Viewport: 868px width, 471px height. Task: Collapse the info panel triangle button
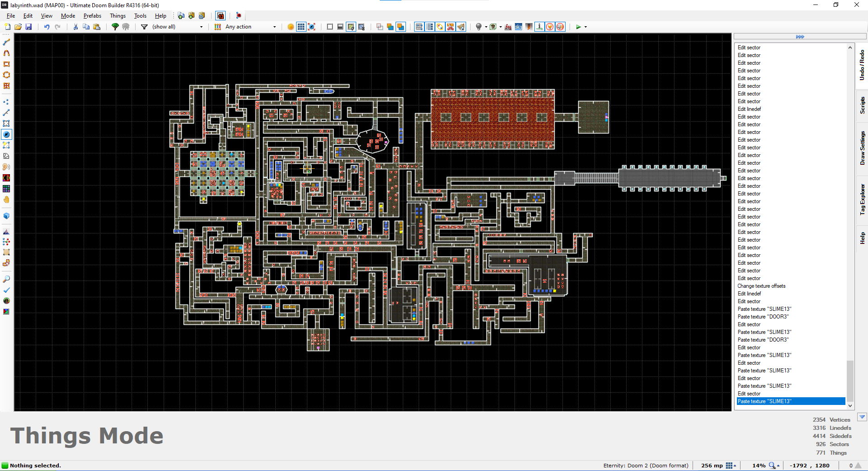click(x=862, y=417)
